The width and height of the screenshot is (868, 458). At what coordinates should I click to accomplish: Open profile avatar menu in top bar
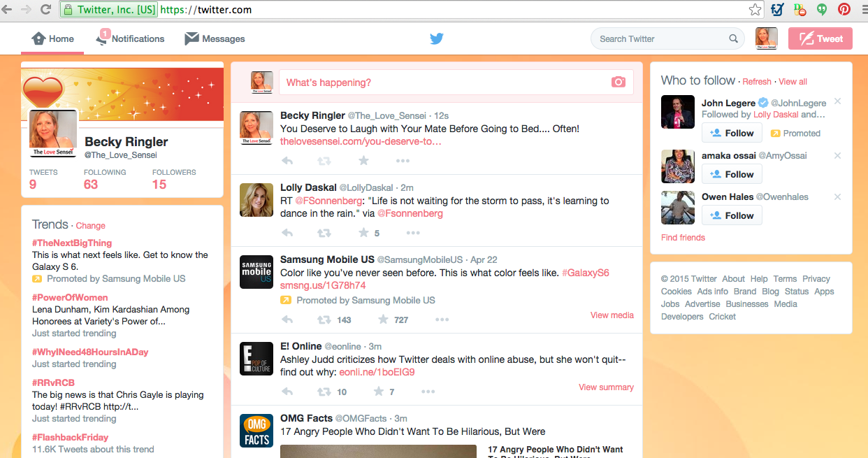coord(767,39)
